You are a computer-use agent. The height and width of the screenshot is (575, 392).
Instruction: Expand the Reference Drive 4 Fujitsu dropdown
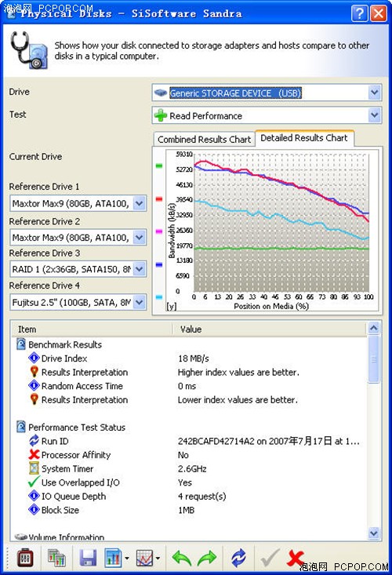pos(140,302)
